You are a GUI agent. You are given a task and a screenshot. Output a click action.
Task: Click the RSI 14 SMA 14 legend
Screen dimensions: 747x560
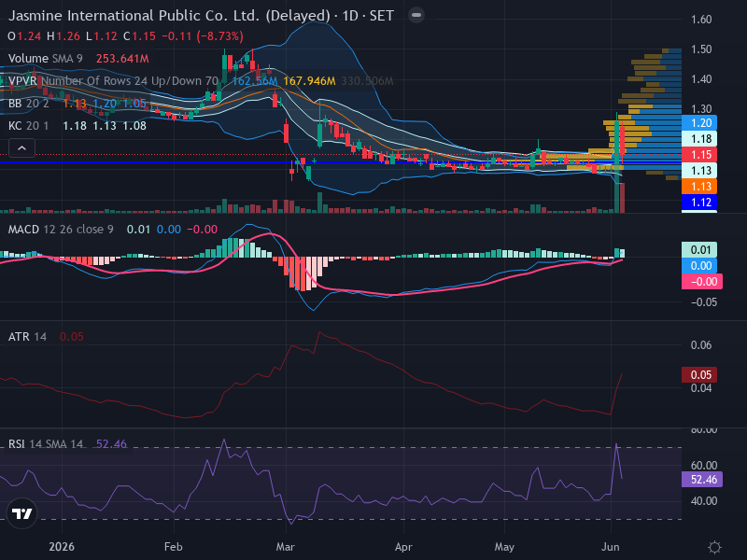pyautogui.click(x=45, y=444)
